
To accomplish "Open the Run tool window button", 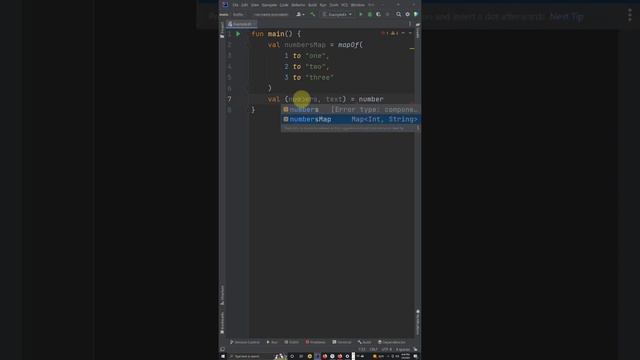I will pos(272,342).
